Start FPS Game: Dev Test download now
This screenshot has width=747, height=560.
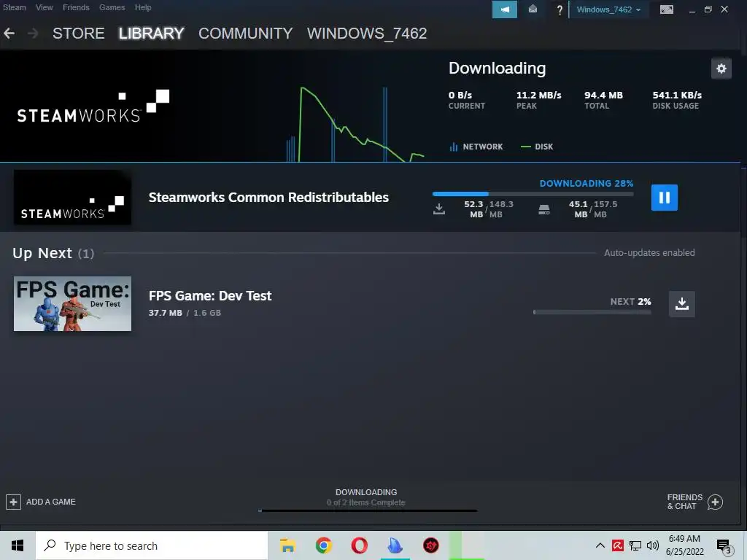pos(682,304)
